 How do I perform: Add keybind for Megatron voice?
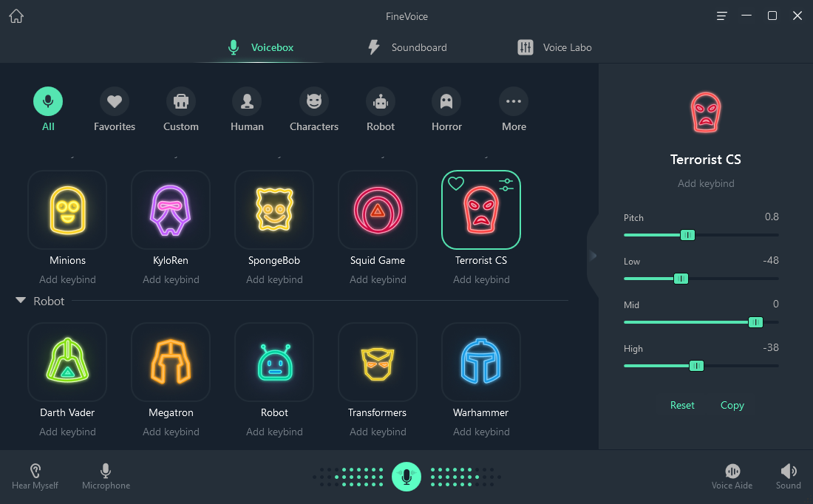click(x=171, y=432)
